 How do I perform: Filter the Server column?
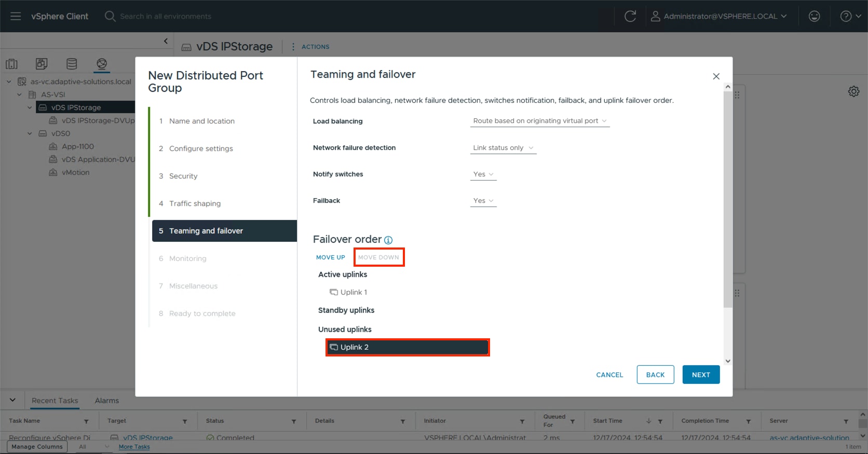click(846, 421)
